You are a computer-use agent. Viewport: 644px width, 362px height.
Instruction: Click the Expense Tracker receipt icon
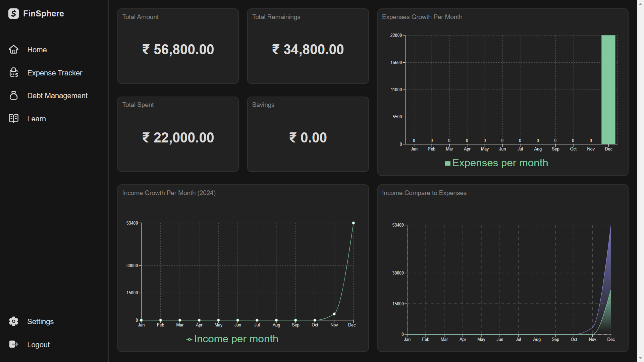coord(13,73)
